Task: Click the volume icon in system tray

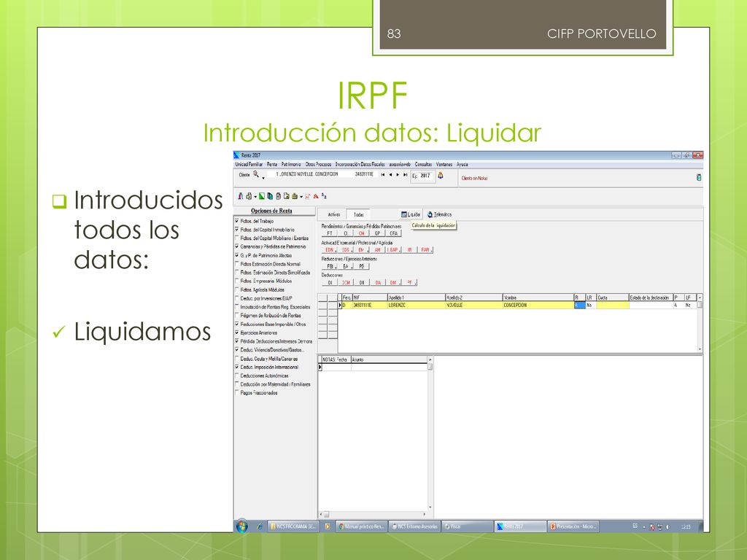Action: [667, 526]
